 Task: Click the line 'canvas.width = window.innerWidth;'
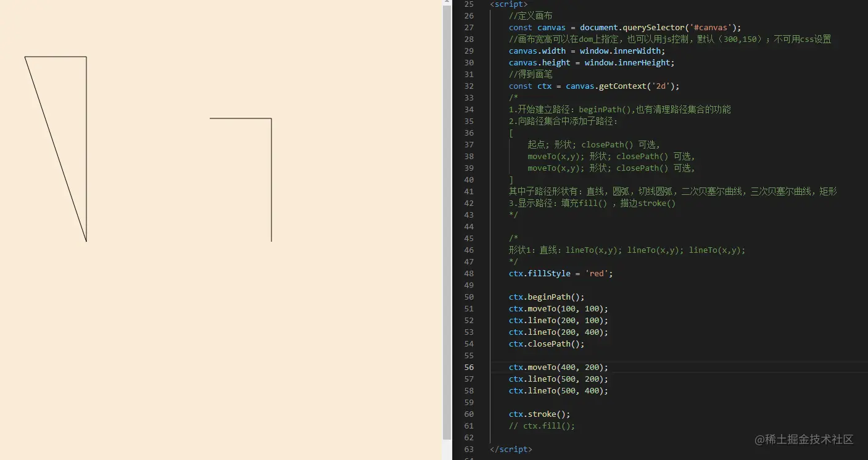tap(587, 51)
